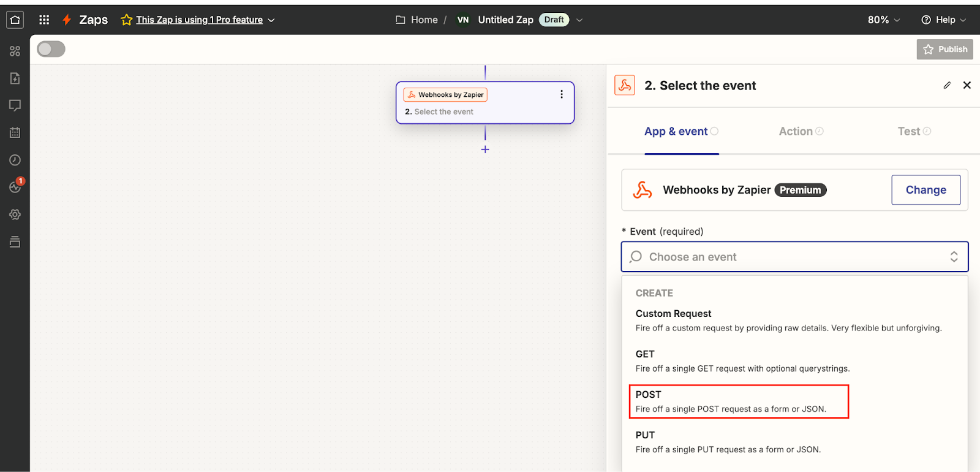This screenshot has width=980, height=472.
Task: Toggle the Zap on/off switch
Action: point(51,49)
